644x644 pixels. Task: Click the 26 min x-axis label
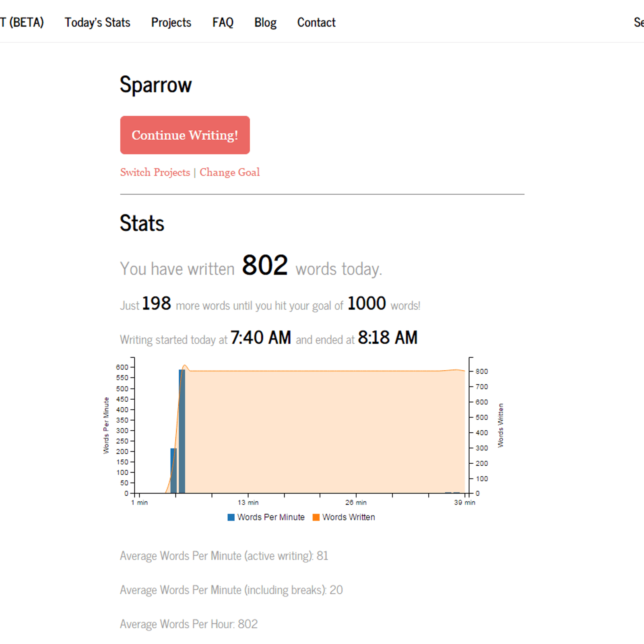click(356, 503)
